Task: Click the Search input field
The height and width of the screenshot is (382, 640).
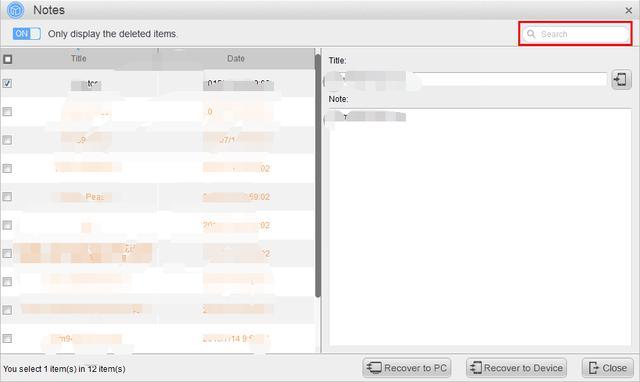Action: click(575, 34)
